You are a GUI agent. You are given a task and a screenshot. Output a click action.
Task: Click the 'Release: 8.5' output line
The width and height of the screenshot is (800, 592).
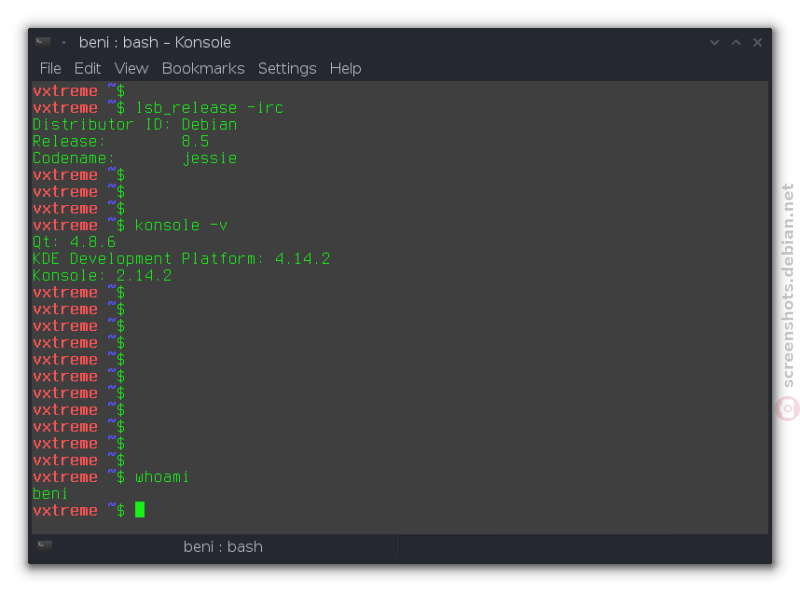coord(120,141)
